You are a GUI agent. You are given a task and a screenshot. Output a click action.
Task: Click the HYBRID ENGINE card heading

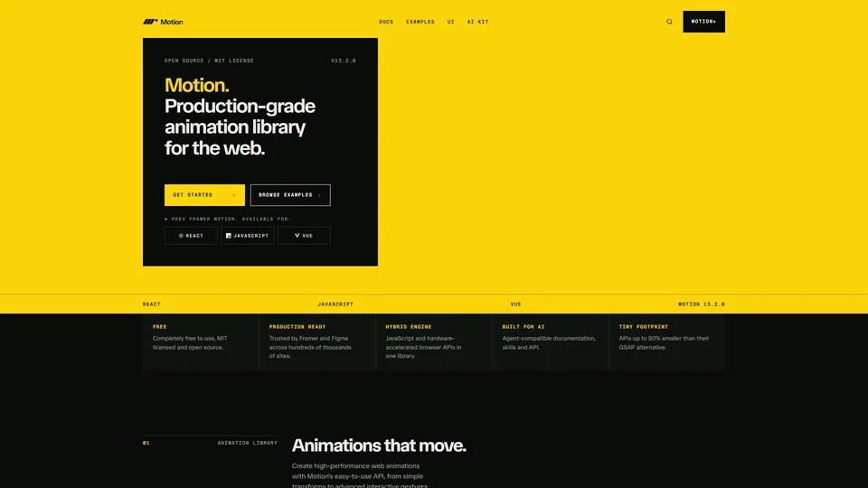click(409, 327)
